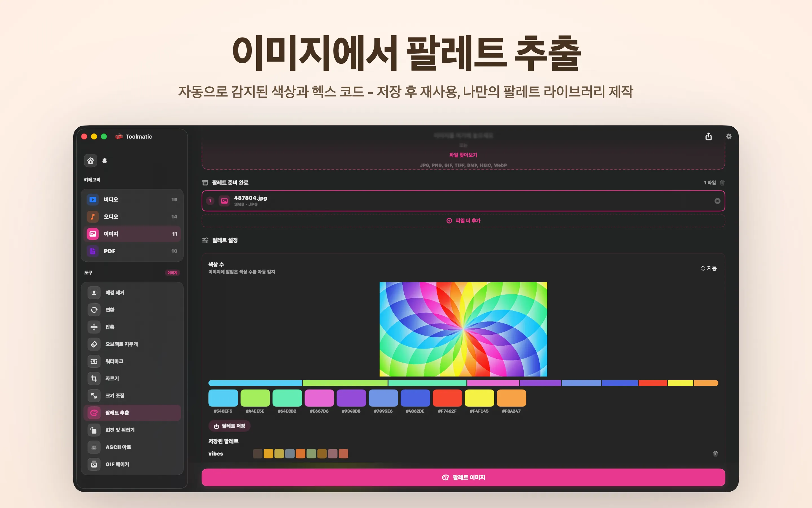Screen dimensions: 812x508
Task: Click the #E667D6 color swatch
Action: click(x=319, y=398)
